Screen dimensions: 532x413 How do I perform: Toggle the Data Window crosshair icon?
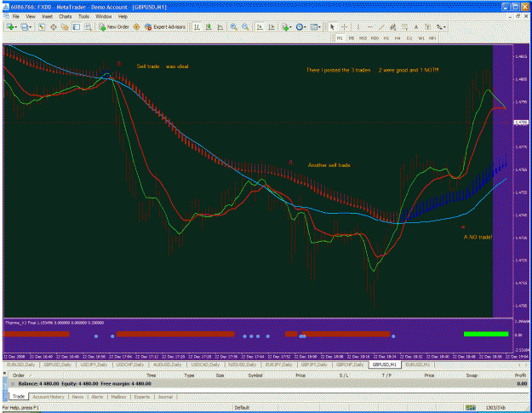click(54, 27)
